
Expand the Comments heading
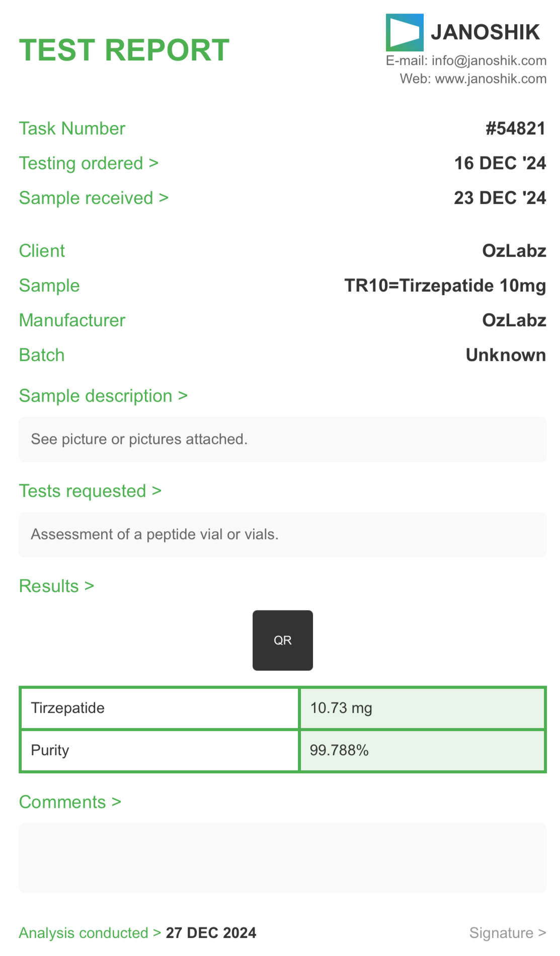pyautogui.click(x=70, y=802)
